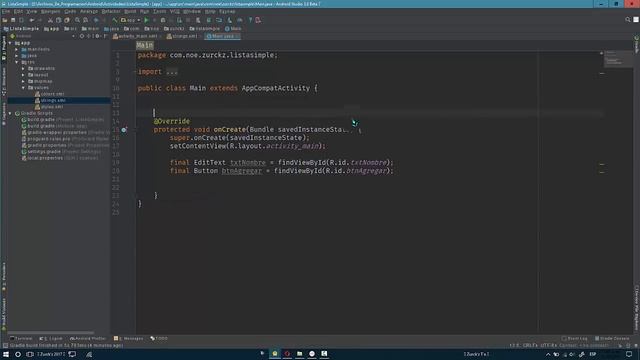Click the Open folder toolbar icon
The image size is (640, 360).
click(5, 20)
